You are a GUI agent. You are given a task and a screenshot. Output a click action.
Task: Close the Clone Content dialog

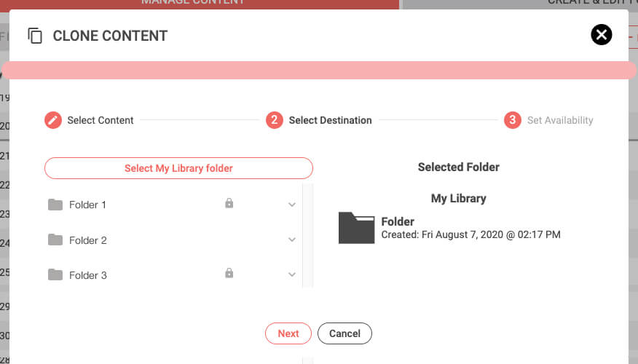click(601, 34)
